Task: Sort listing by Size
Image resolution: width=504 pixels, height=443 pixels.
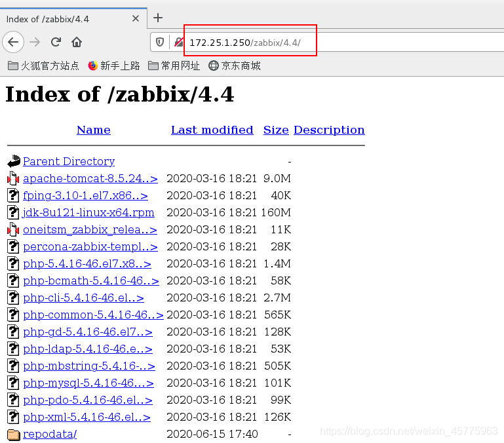Action: [276, 130]
